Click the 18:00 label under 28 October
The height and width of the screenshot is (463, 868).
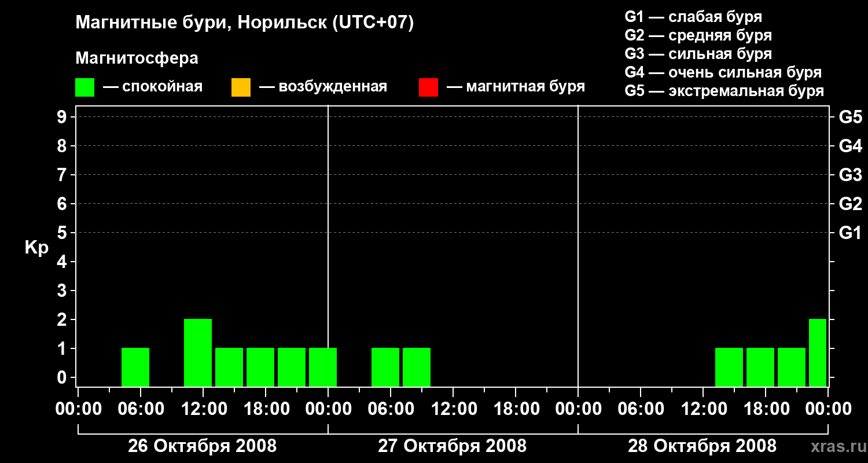click(x=766, y=409)
